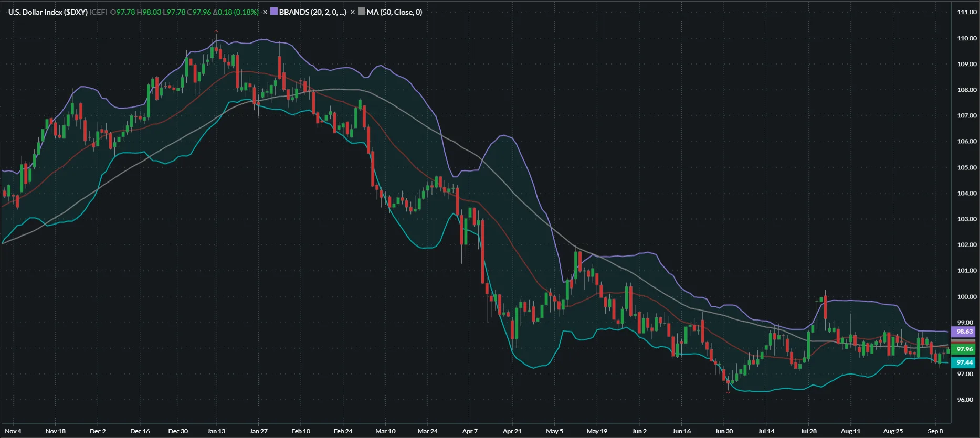
Task: Click the ICEFI exchange label
Action: (x=98, y=12)
